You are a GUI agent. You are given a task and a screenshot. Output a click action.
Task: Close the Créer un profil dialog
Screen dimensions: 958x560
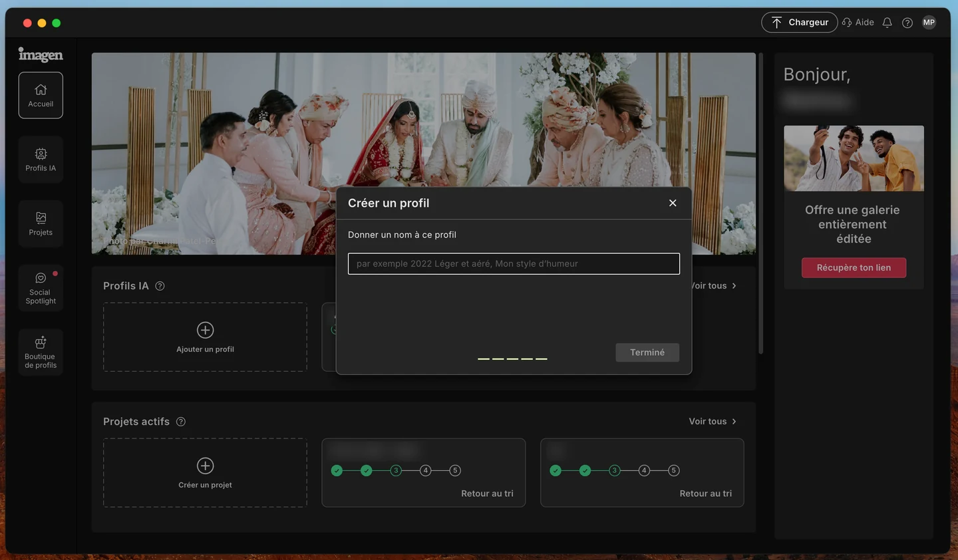click(673, 203)
